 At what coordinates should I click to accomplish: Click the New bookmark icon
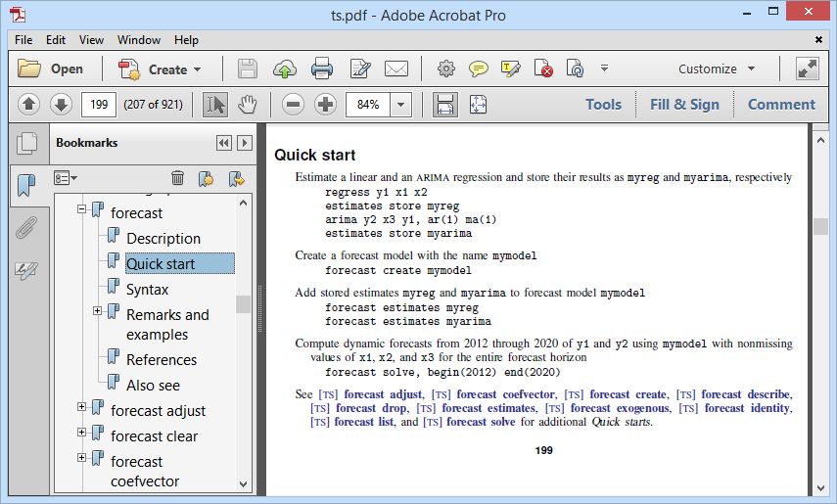[206, 178]
